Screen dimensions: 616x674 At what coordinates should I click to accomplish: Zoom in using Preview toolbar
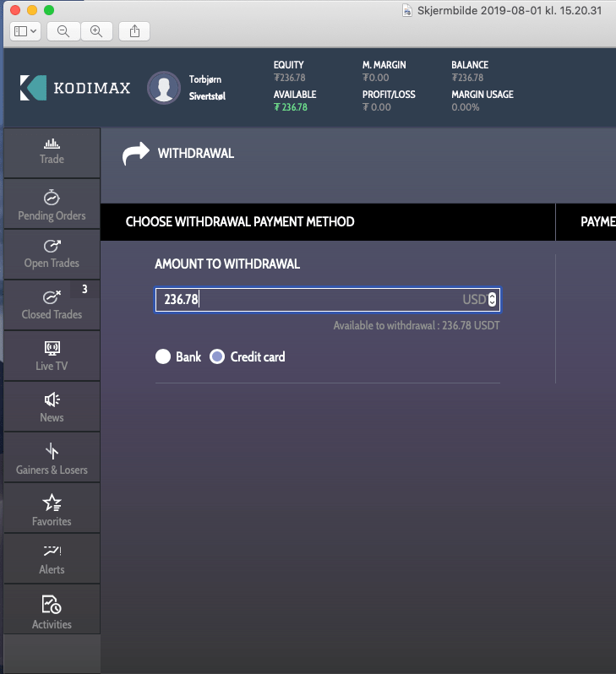click(x=96, y=31)
